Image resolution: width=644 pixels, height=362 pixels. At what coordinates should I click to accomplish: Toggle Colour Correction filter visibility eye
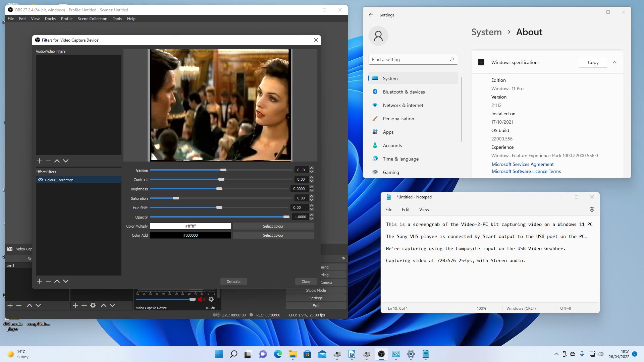point(41,180)
